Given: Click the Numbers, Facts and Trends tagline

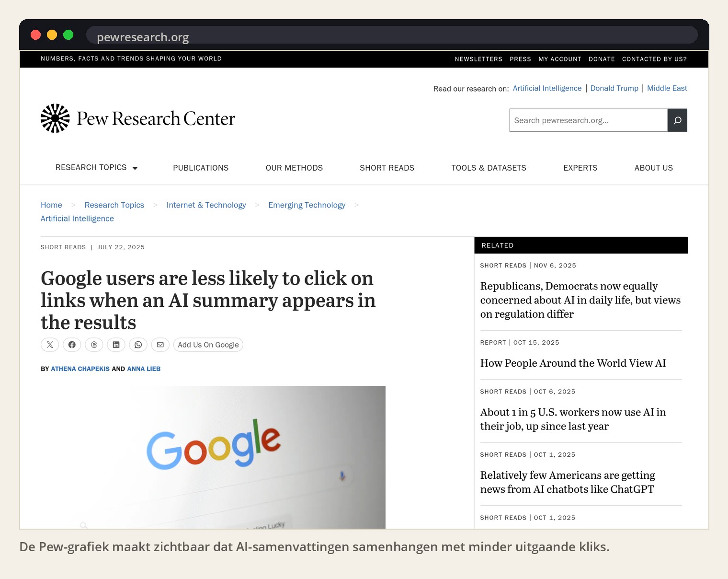Looking at the screenshot, I should coord(131,58).
